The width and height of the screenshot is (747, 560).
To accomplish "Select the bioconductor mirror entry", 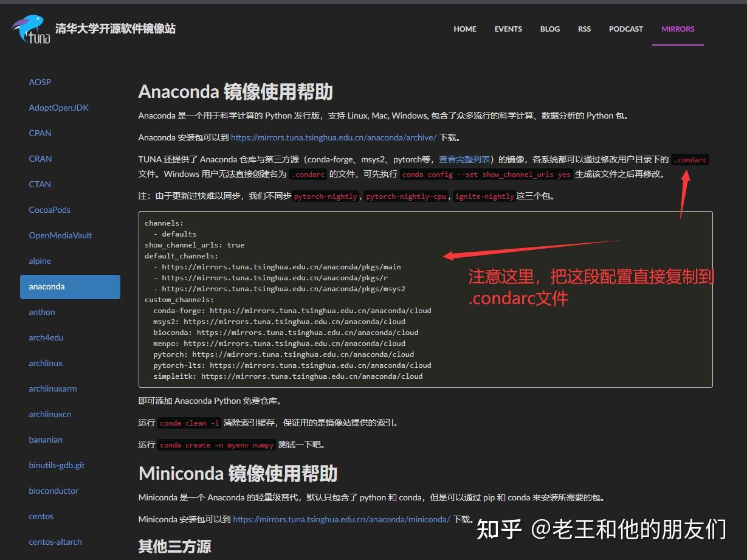I will 53,491.
